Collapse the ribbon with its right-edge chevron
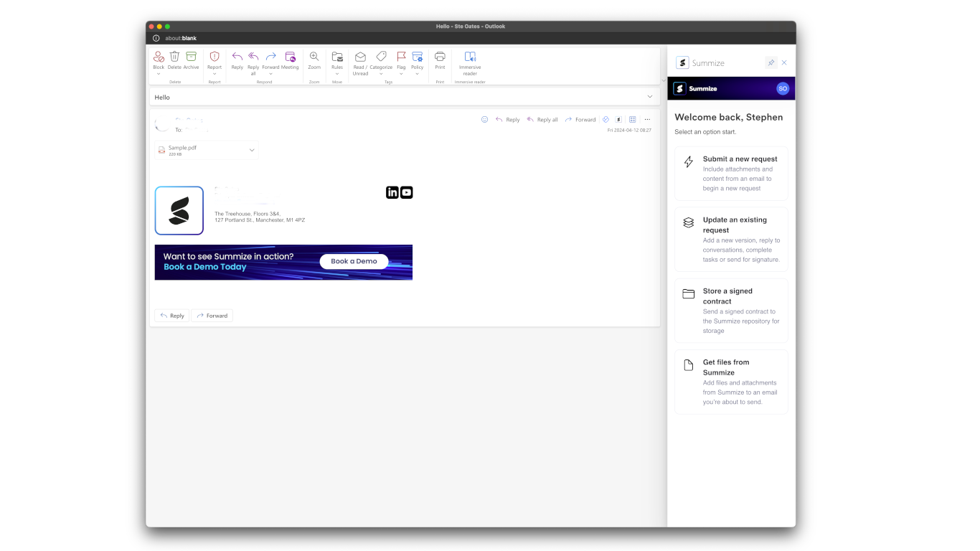This screenshot has width=980, height=551. tap(663, 80)
